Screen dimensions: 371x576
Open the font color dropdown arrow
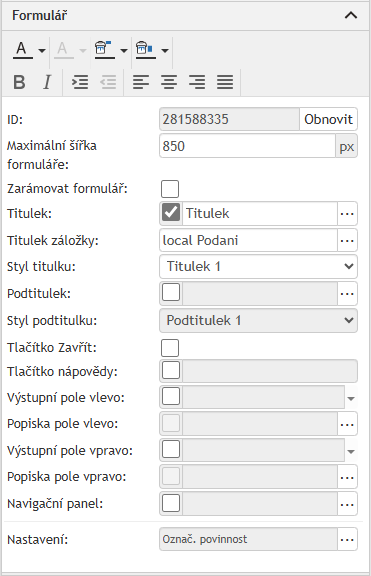tap(42, 50)
